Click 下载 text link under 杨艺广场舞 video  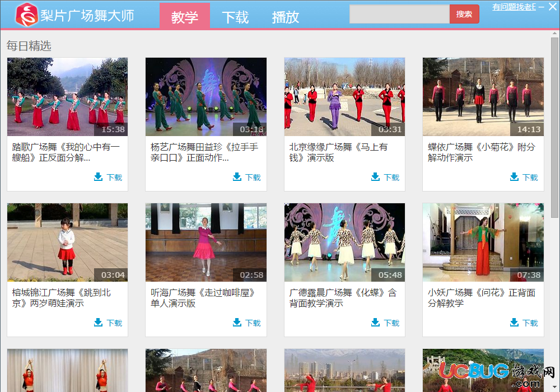(253, 178)
